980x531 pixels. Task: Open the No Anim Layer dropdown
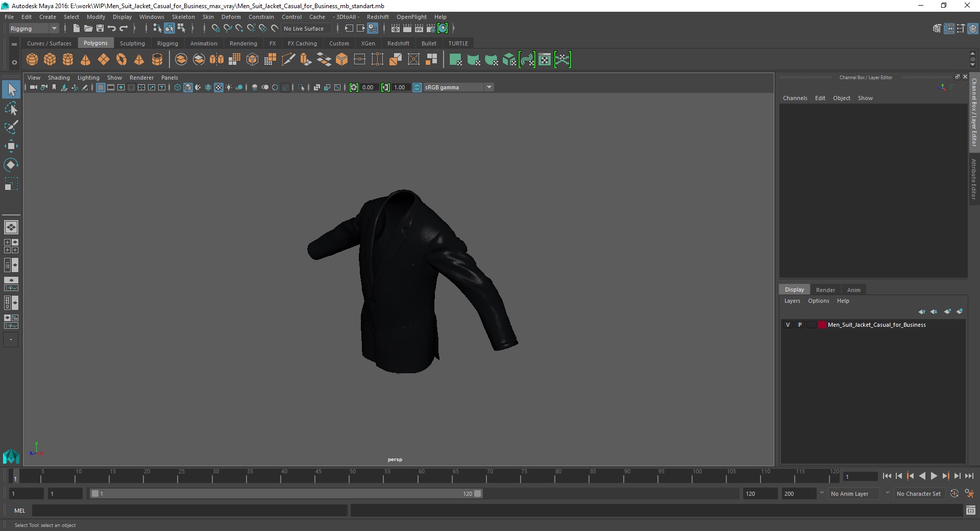pos(853,494)
